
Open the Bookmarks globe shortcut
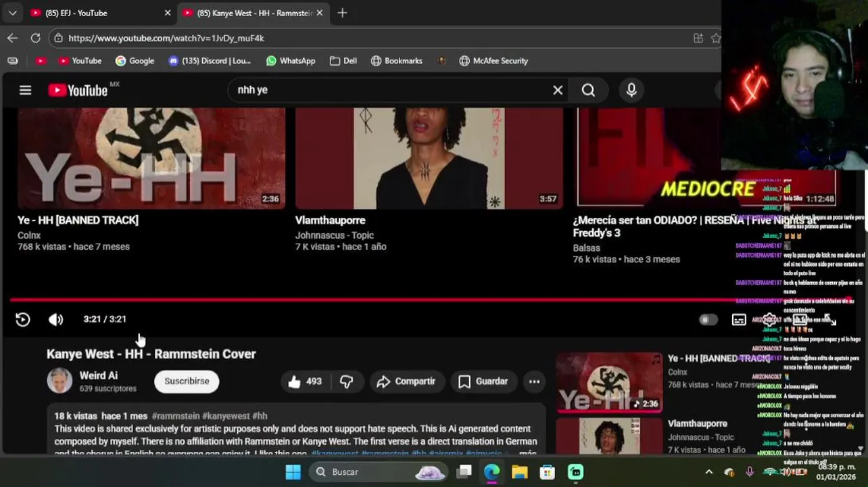click(397, 60)
